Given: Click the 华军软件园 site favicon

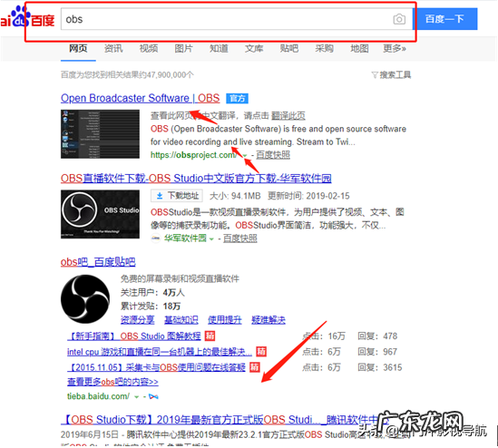Looking at the screenshot, I should pyautogui.click(x=155, y=239).
